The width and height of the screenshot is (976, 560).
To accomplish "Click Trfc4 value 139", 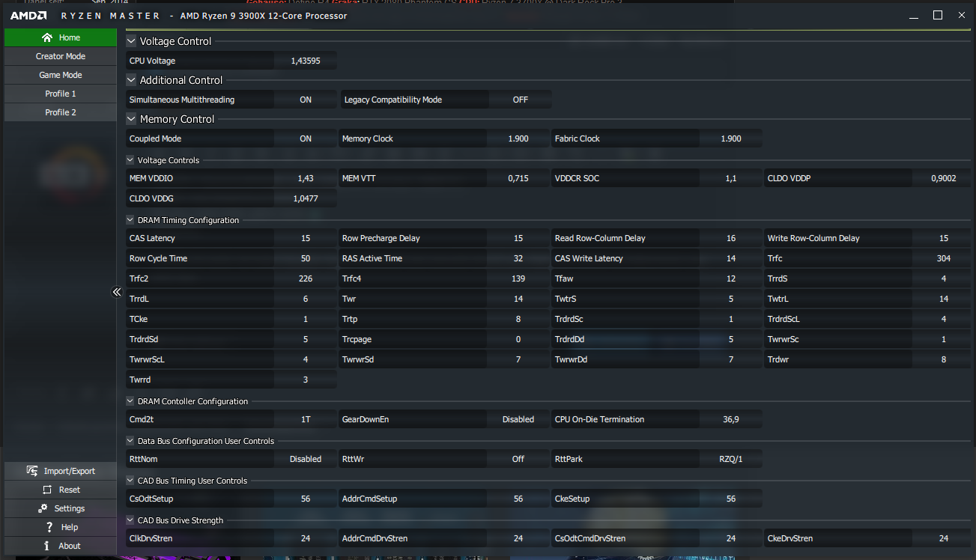I will tap(518, 279).
